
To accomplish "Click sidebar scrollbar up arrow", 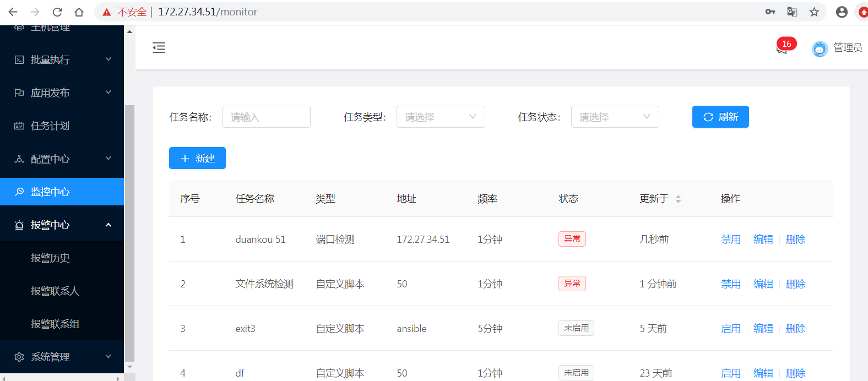I will [x=129, y=32].
